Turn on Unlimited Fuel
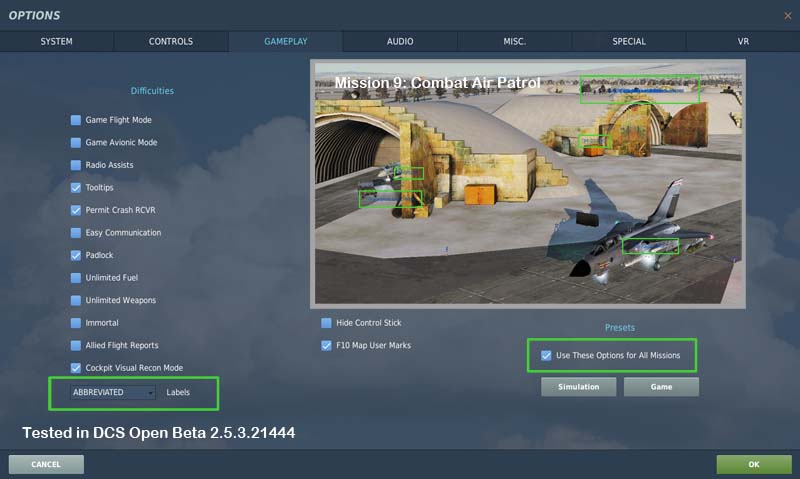This screenshot has width=800, height=479. 76,278
